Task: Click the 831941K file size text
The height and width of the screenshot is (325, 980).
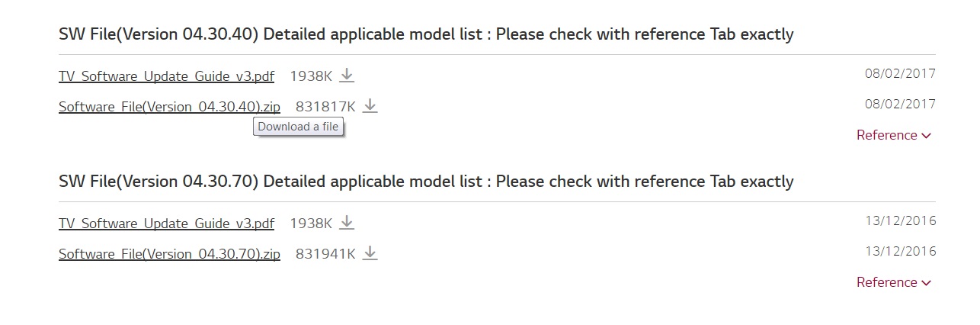Action: pos(325,254)
